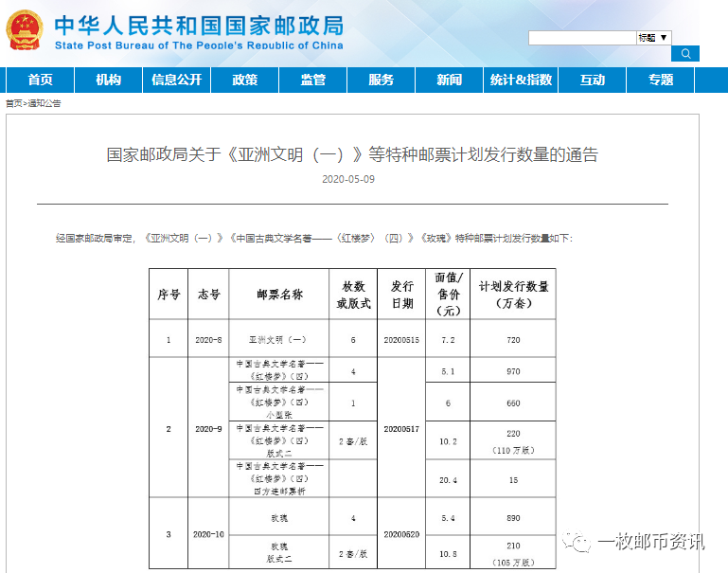Screen dimensions: 728x573
Task: Click the 小型张 stamp name cell
Action: [x=279, y=403]
